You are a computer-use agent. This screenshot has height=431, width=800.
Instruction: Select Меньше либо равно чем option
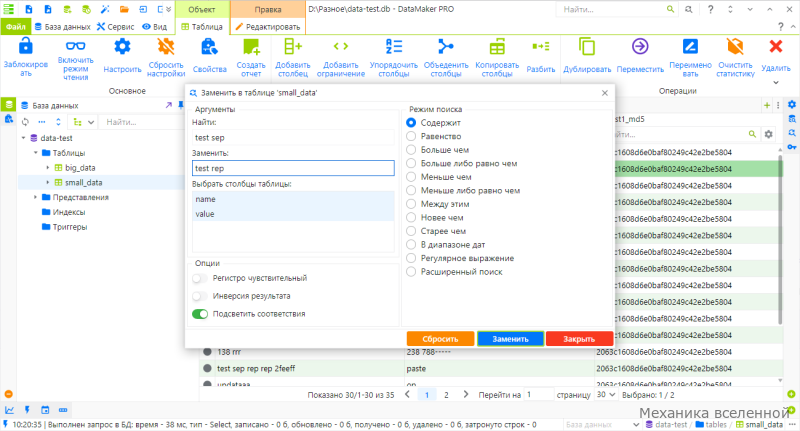[x=411, y=190]
